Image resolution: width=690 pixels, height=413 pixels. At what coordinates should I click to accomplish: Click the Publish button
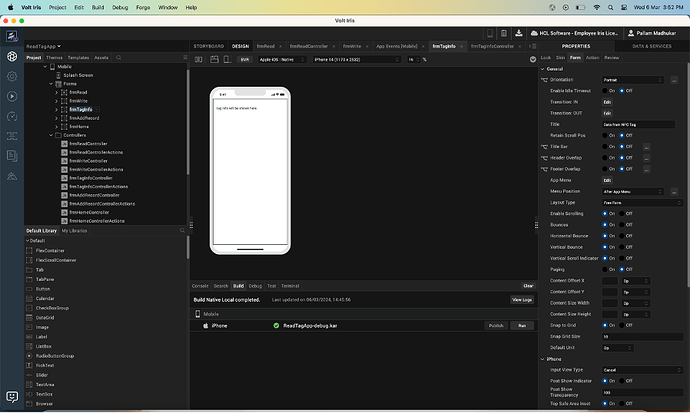pyautogui.click(x=496, y=326)
